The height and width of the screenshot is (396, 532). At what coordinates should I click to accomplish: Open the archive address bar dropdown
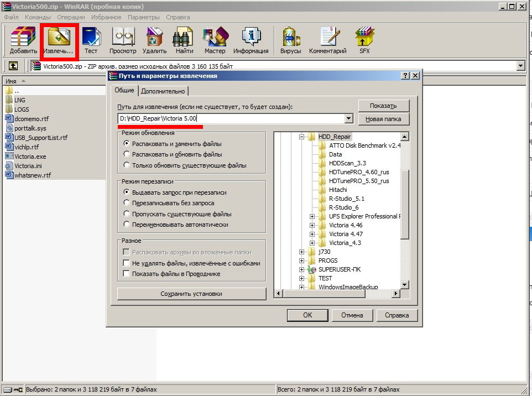(521, 66)
